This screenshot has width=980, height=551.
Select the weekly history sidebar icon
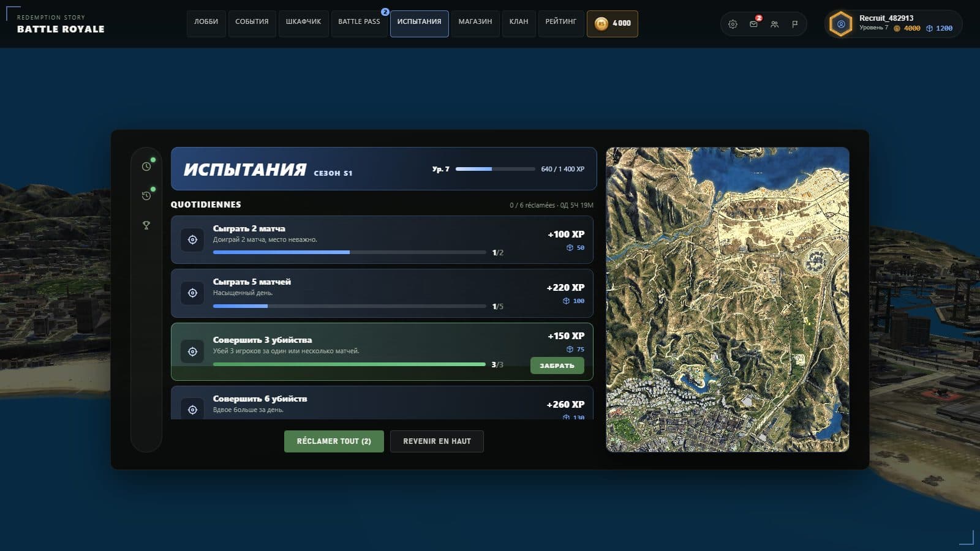146,196
